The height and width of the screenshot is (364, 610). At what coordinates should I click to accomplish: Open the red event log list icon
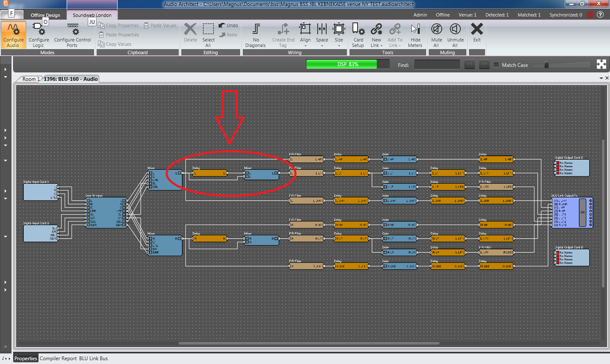coord(590,15)
